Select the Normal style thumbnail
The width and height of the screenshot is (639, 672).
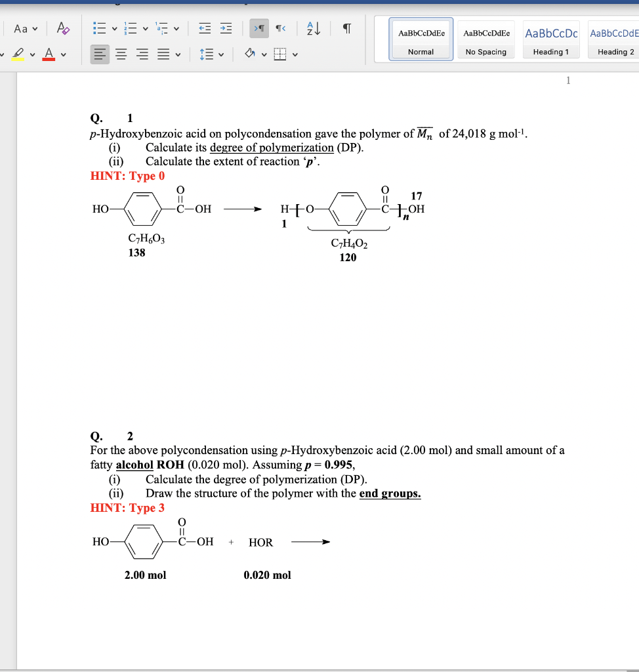421,38
